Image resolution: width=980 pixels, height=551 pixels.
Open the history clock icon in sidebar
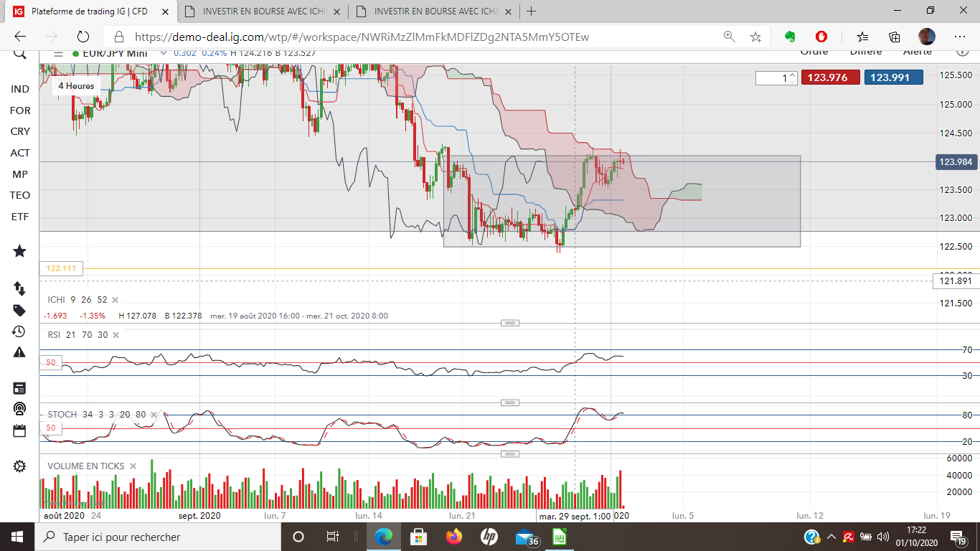[19, 331]
